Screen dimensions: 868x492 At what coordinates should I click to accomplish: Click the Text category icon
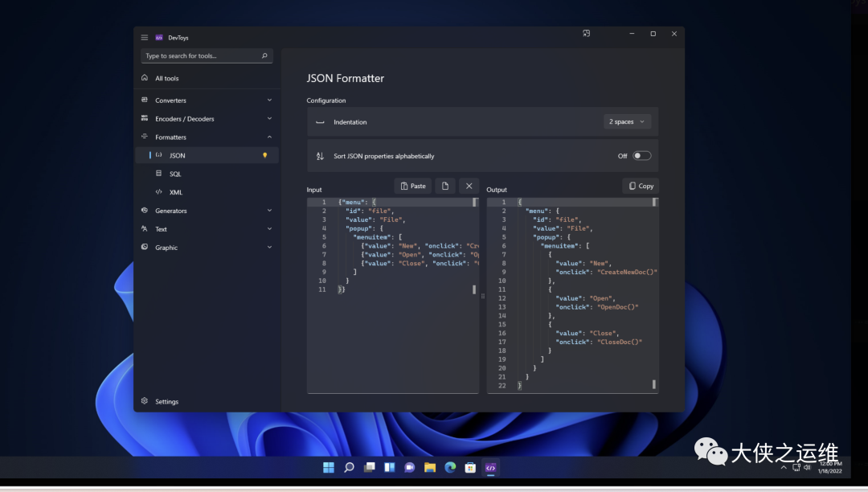145,228
